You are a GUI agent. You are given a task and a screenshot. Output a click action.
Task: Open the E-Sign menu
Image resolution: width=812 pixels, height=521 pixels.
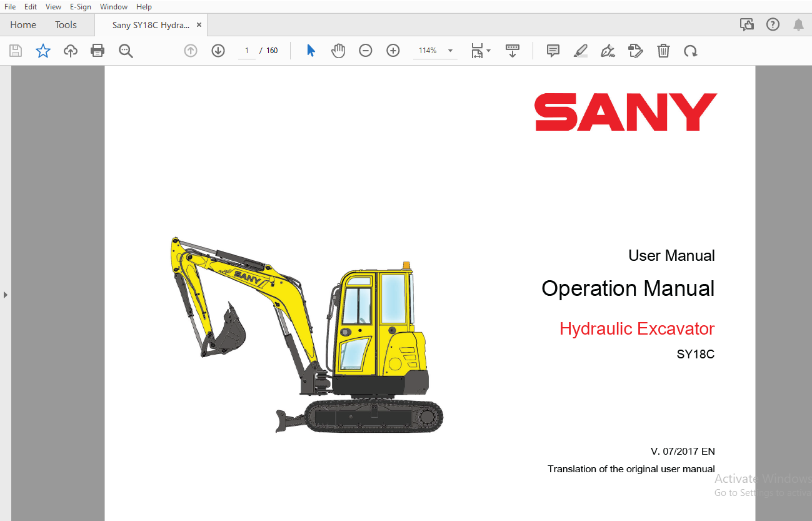point(81,7)
